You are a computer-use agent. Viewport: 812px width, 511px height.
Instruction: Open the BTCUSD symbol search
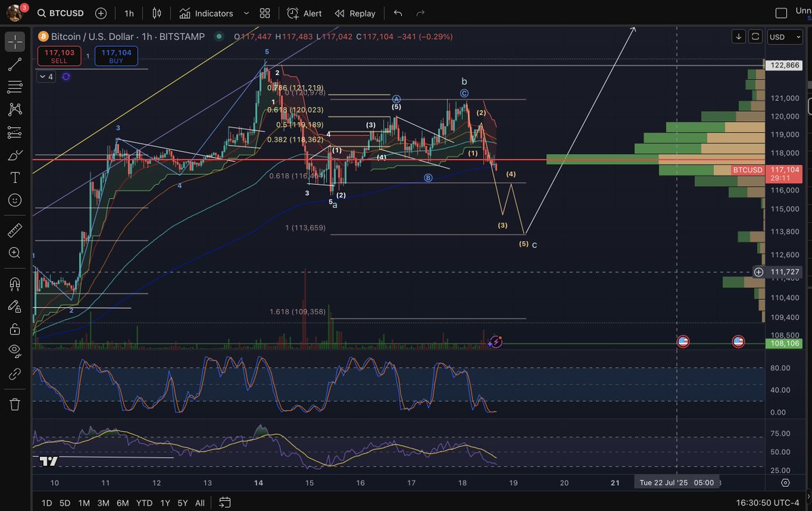coord(60,14)
